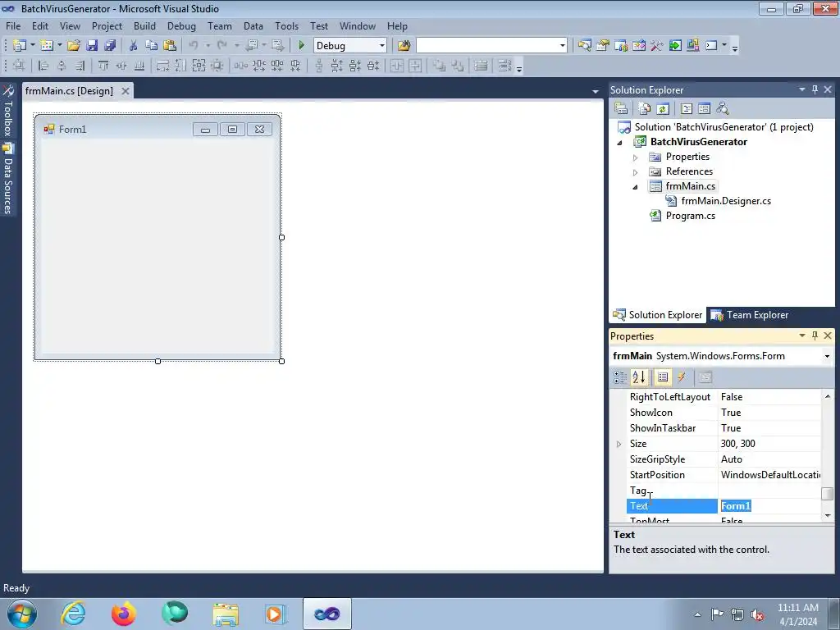
Task: Click View Designer icon in Solution Explorer
Action: (x=705, y=109)
